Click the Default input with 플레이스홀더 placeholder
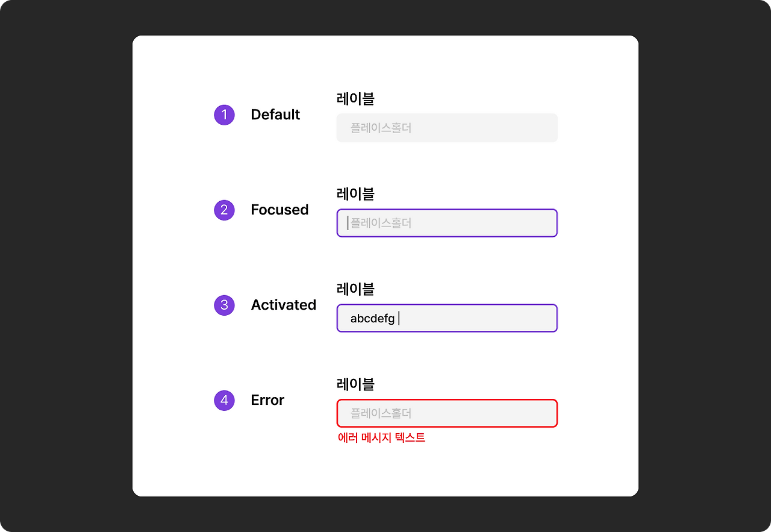Image resolution: width=771 pixels, height=532 pixels. pyautogui.click(x=446, y=127)
